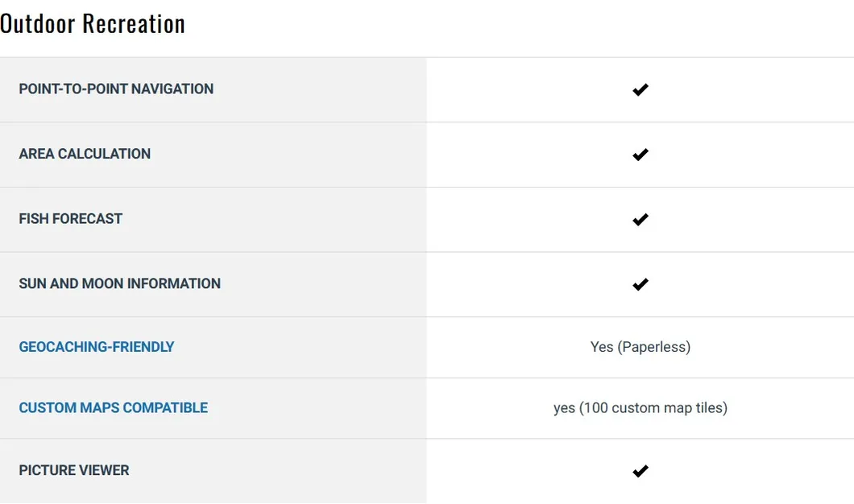Click the Fish Forecast checkmark
854x504 pixels.
[640, 219]
